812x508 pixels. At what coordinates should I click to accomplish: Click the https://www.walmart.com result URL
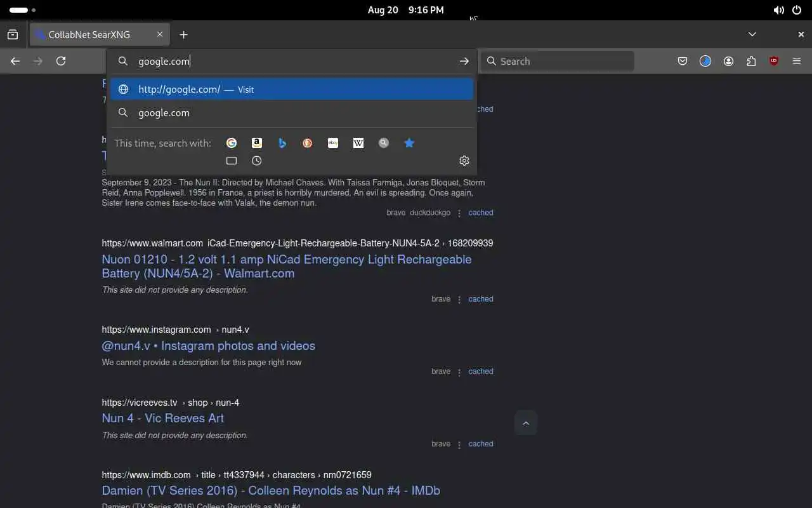(x=152, y=243)
